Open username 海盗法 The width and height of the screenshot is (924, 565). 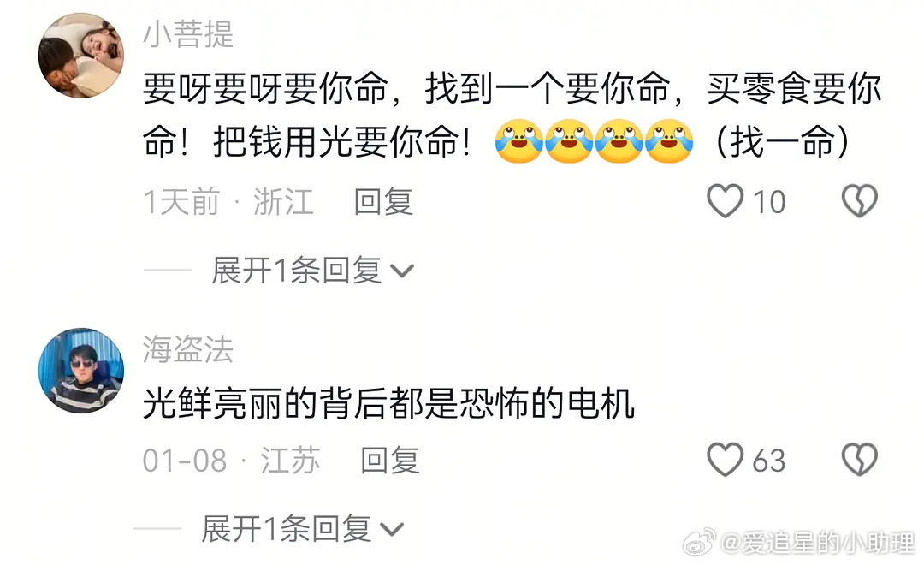[188, 348]
